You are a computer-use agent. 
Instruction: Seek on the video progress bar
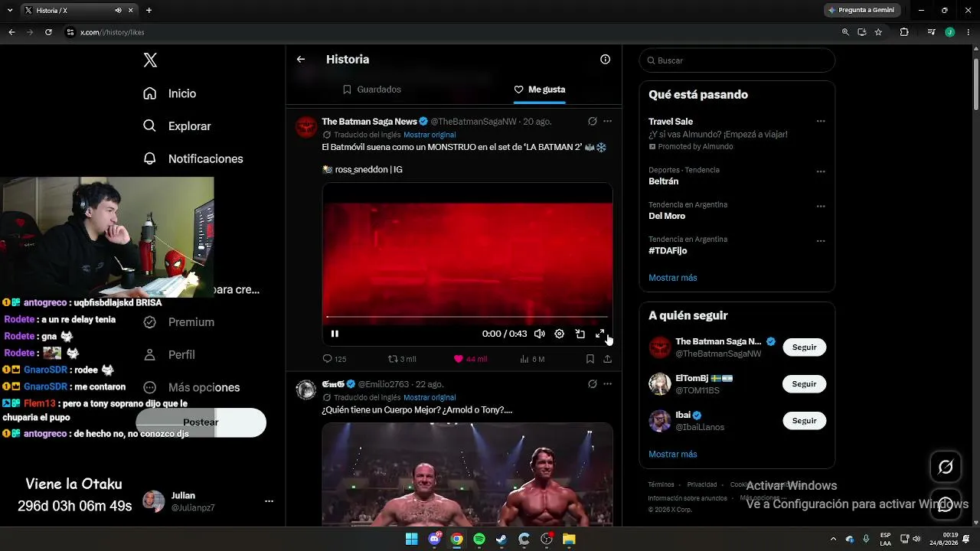(x=467, y=317)
